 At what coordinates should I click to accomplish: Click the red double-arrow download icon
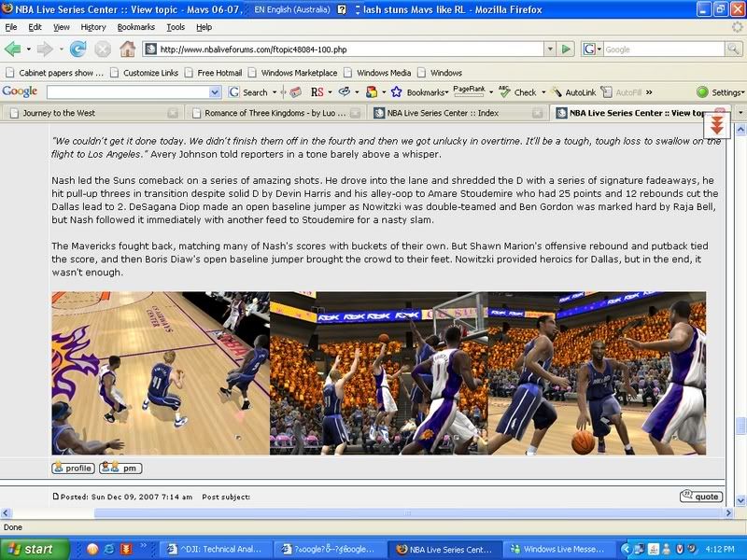pos(717,126)
